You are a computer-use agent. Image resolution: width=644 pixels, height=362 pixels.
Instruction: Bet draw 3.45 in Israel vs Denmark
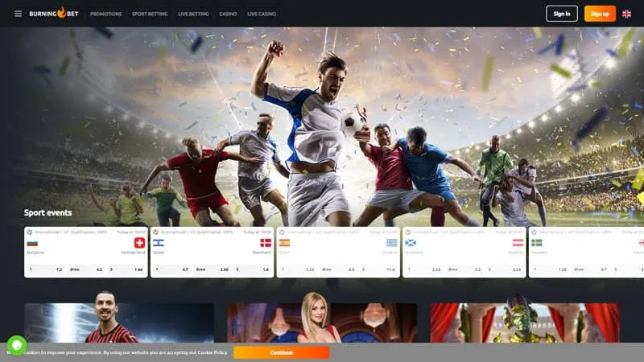pos(212,269)
